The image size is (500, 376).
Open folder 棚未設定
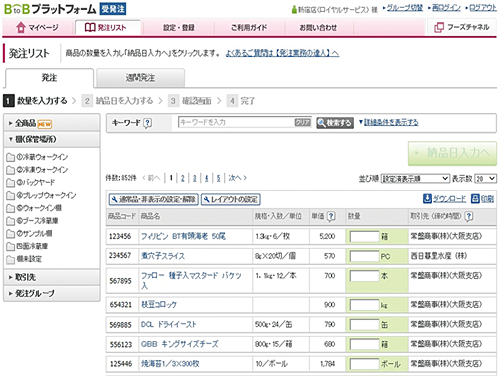coord(24,259)
